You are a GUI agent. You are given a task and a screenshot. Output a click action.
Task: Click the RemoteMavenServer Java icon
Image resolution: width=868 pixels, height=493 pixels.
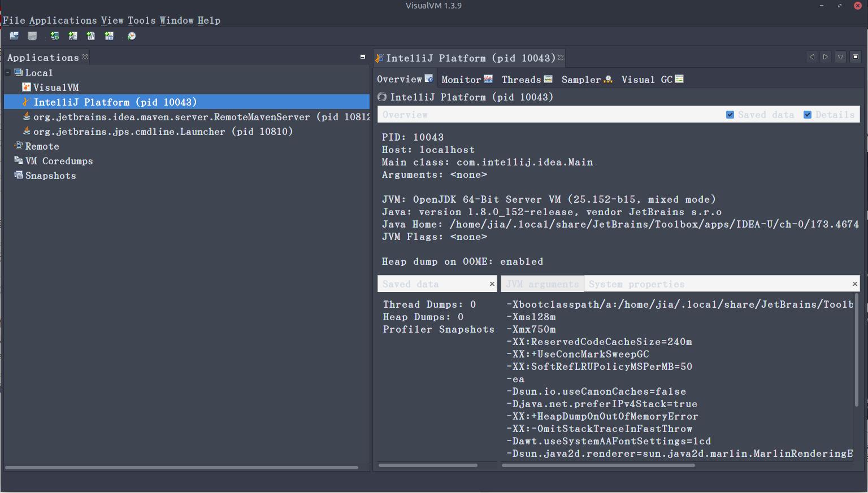(26, 116)
